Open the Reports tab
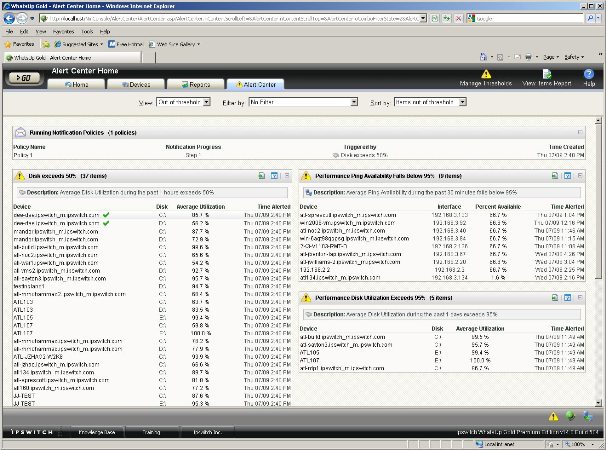Viewport: 606px width, 450px height. click(196, 84)
